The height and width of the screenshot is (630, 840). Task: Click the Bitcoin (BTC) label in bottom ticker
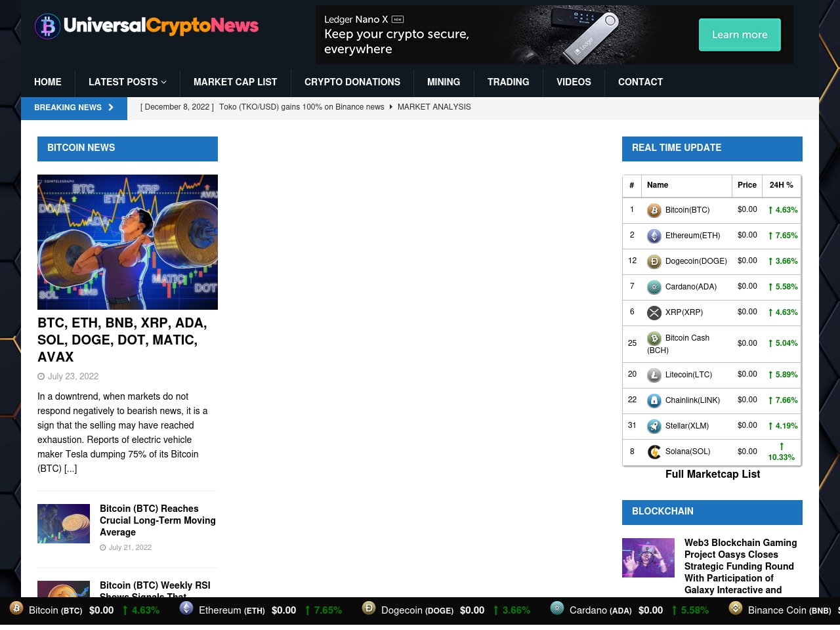(56, 610)
